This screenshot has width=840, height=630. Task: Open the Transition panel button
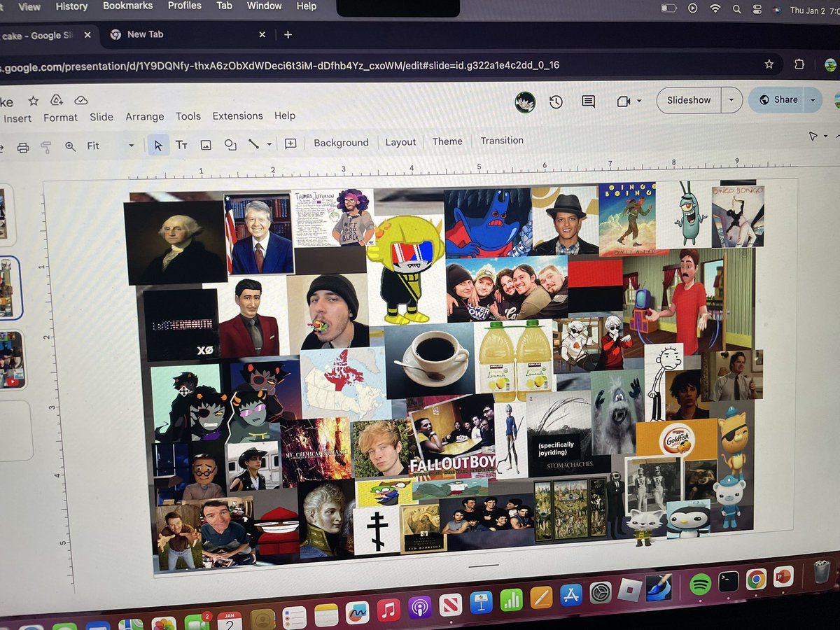coord(502,141)
